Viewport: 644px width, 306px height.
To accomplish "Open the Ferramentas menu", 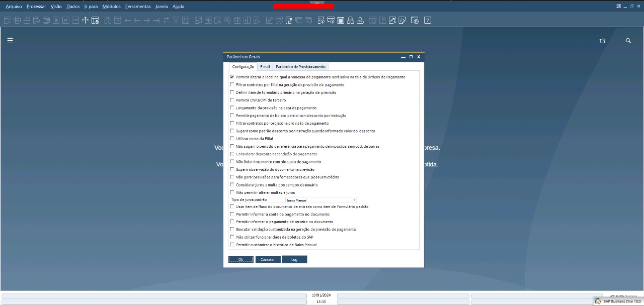I will (x=138, y=7).
